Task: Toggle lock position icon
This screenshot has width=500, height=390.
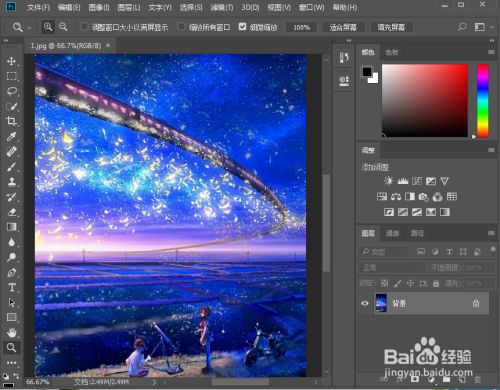Action: (x=410, y=283)
